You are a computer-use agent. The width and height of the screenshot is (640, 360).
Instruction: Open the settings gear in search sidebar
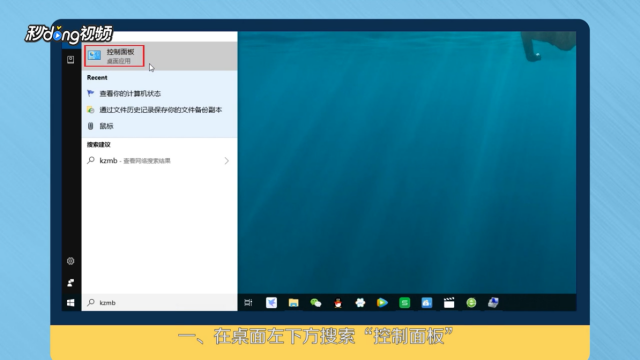[71, 261]
